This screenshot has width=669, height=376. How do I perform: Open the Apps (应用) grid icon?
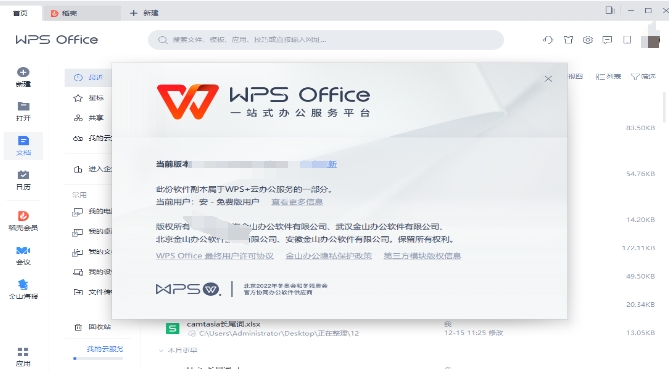23,352
